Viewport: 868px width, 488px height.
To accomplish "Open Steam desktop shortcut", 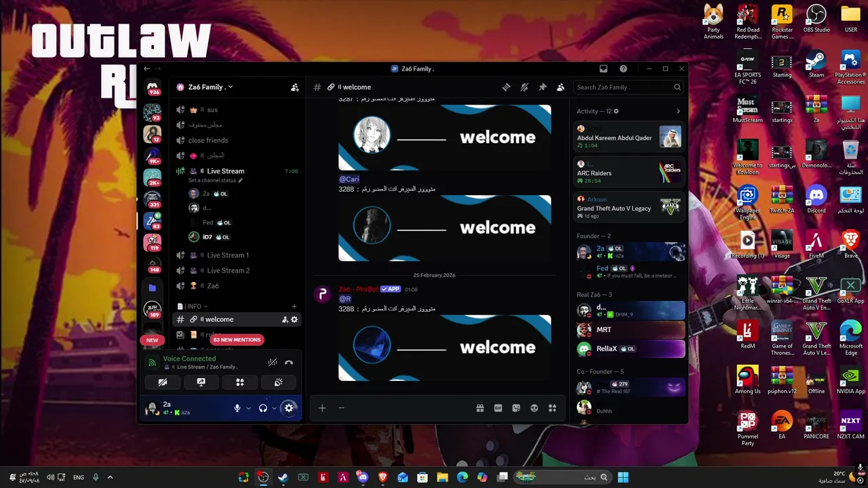I will [816, 64].
